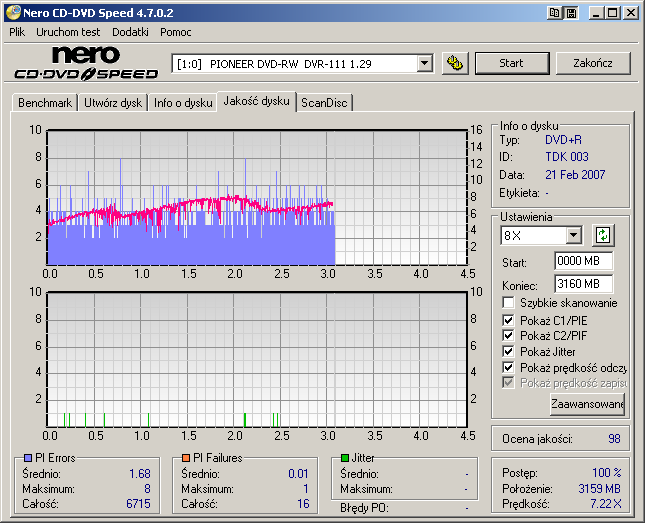Open Zaawansowane advanced settings button

tap(587, 404)
